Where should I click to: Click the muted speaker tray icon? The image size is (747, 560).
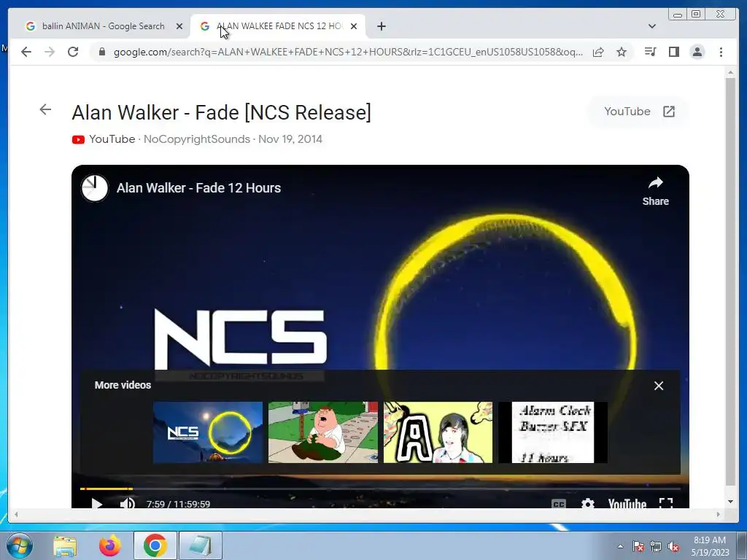673,547
